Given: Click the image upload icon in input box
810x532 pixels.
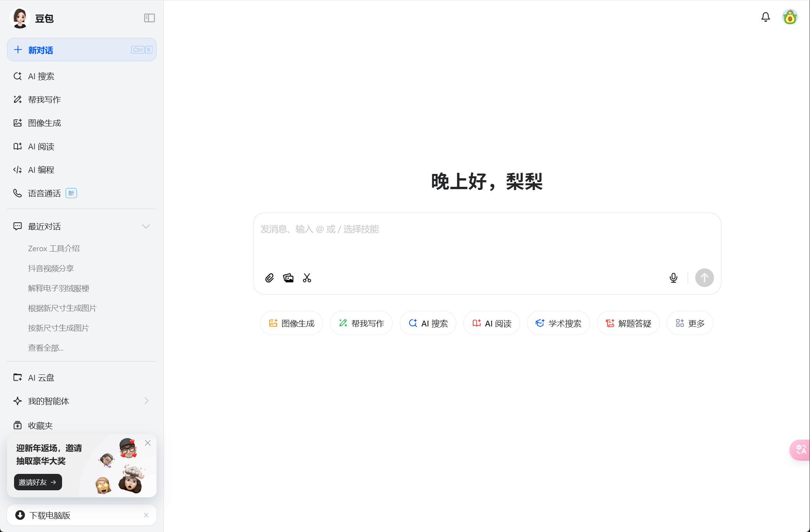Looking at the screenshot, I should click(x=288, y=278).
